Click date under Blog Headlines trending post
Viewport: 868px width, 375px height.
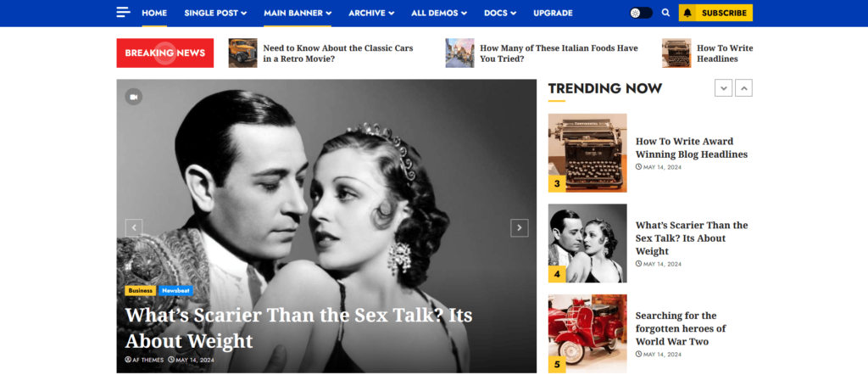click(x=659, y=167)
